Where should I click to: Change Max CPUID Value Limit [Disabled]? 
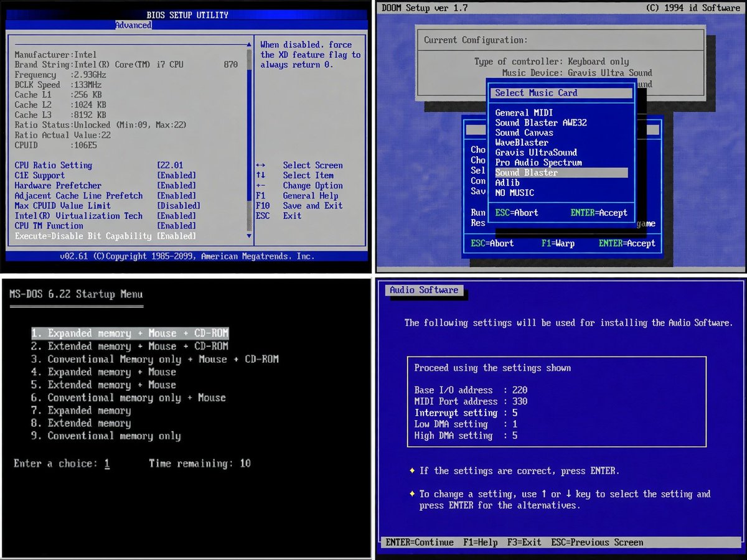179,205
